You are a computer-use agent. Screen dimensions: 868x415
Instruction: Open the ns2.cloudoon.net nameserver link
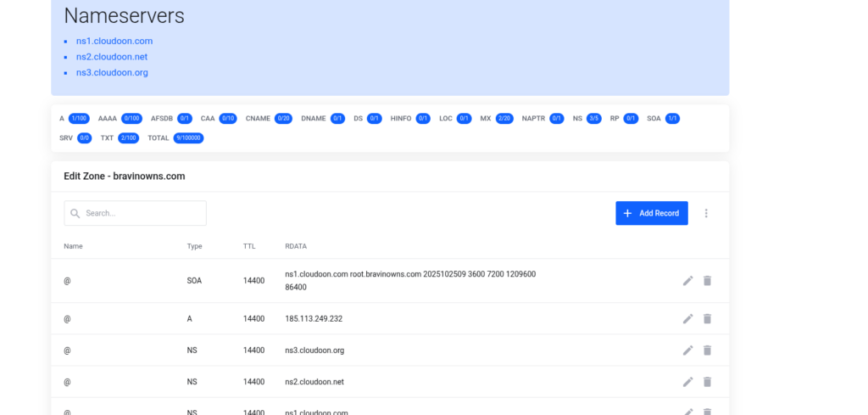tap(112, 57)
